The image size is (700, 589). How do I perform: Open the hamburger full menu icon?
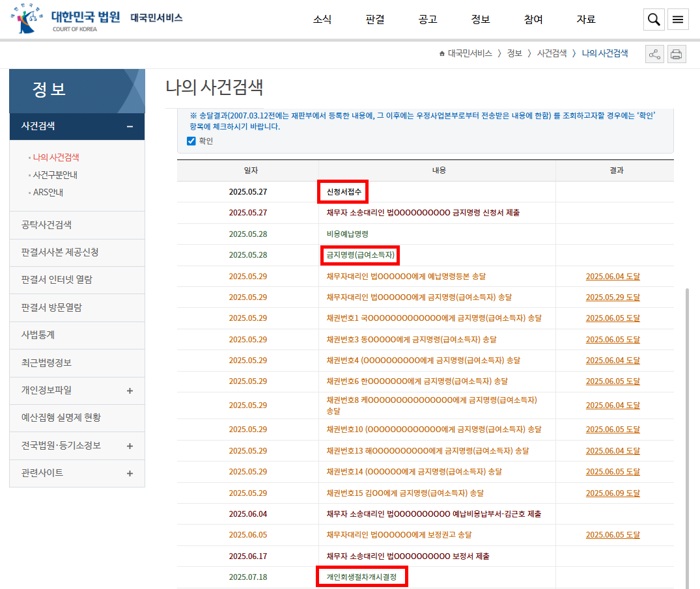(678, 20)
